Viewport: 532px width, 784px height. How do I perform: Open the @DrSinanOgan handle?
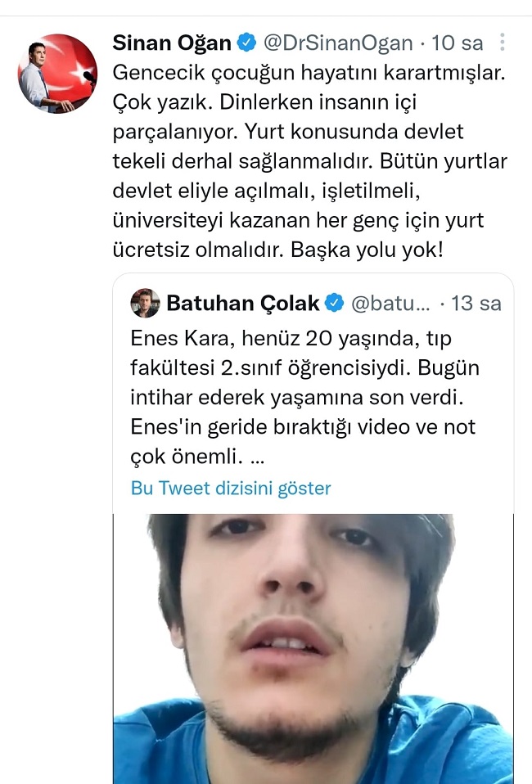pos(338,43)
